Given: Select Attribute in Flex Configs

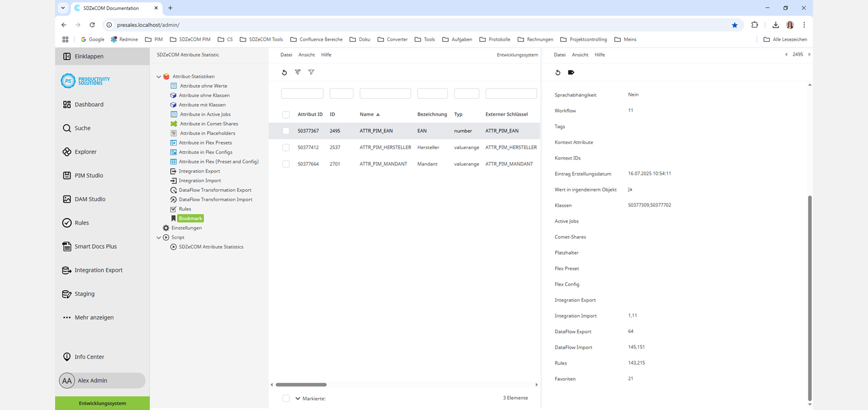Looking at the screenshot, I should pyautogui.click(x=205, y=152).
